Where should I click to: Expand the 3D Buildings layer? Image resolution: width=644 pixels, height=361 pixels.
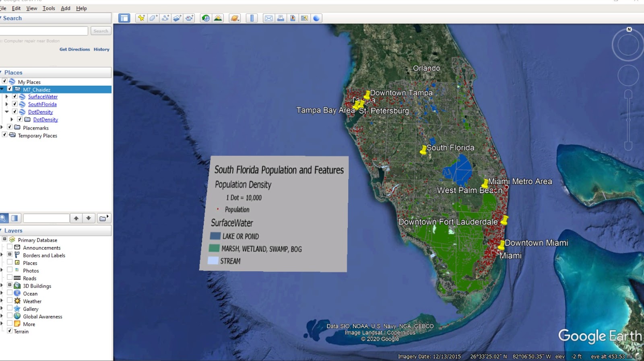tap(2, 285)
